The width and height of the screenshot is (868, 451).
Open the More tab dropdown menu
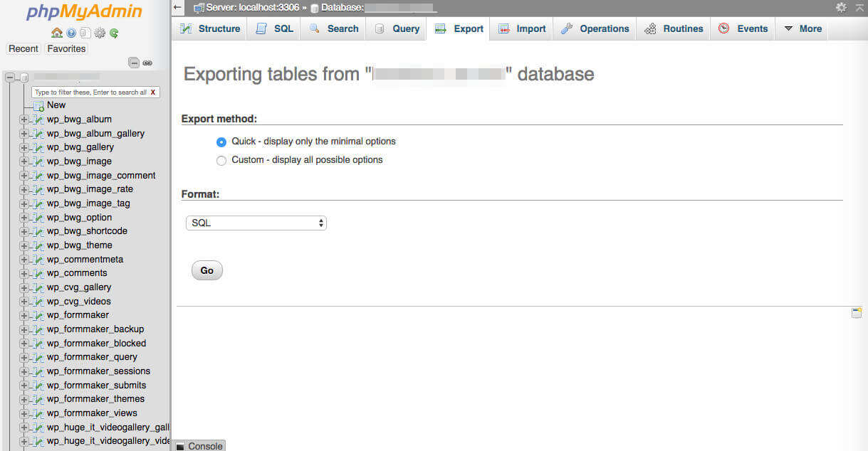[x=802, y=28]
